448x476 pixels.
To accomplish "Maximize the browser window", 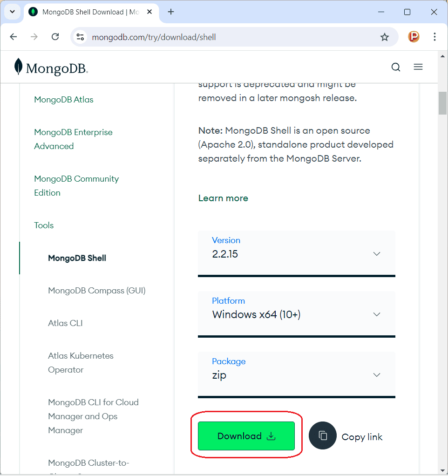I will [x=407, y=12].
